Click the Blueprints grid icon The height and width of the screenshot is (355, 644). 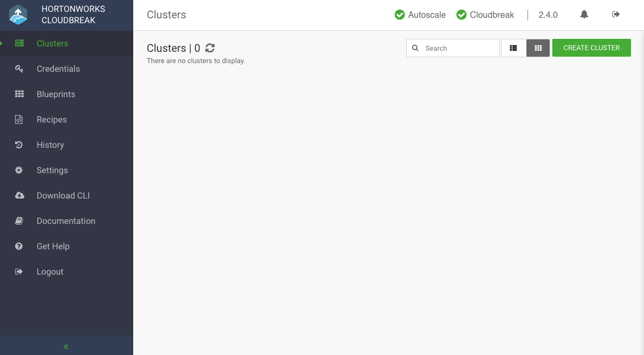tap(19, 94)
